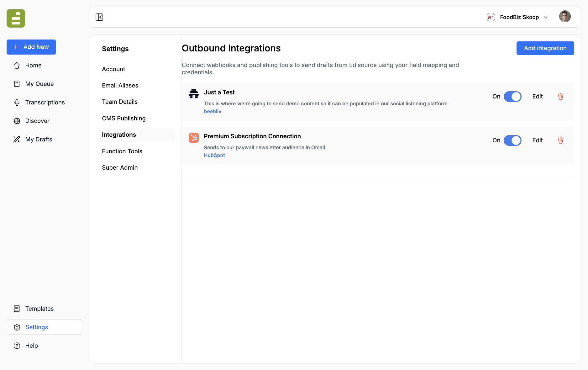Select Super Admin settings section
This screenshot has height=370, width=588.
point(135,167)
